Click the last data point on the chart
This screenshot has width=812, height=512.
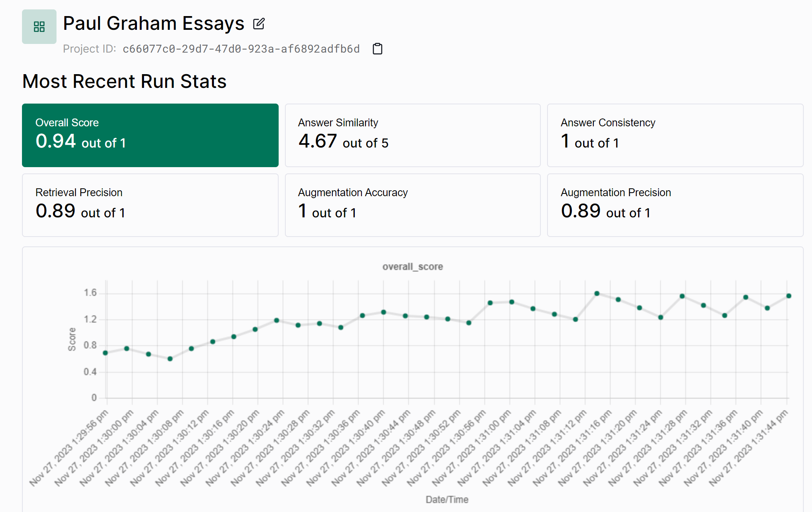pyautogui.click(x=788, y=296)
